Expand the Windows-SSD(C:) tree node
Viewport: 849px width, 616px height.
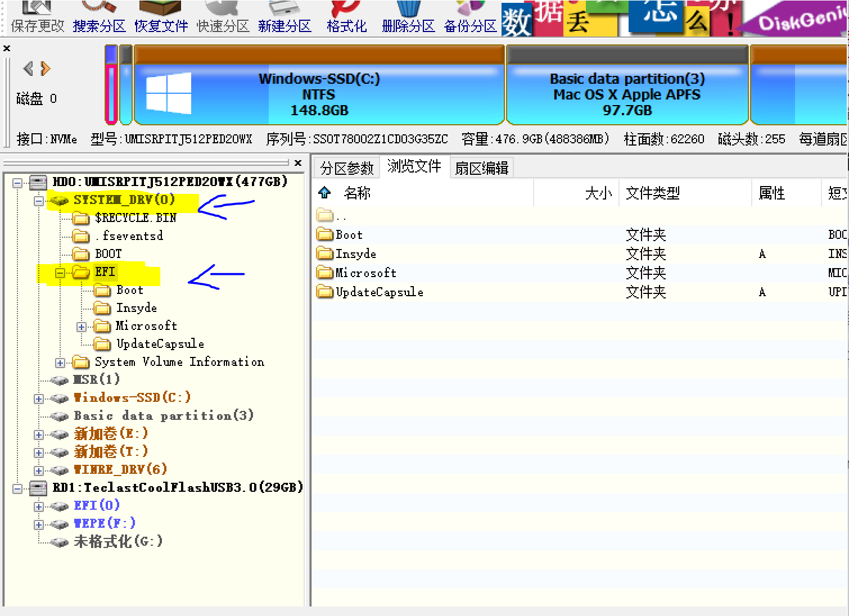click(x=39, y=399)
